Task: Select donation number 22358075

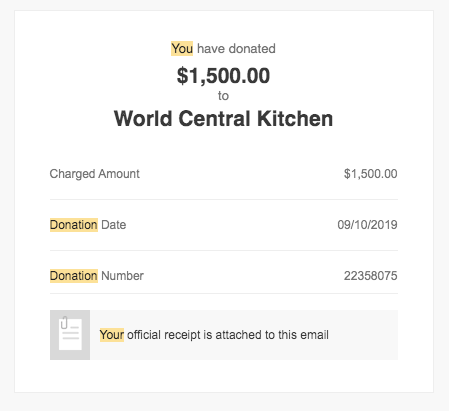Action: coord(371,276)
